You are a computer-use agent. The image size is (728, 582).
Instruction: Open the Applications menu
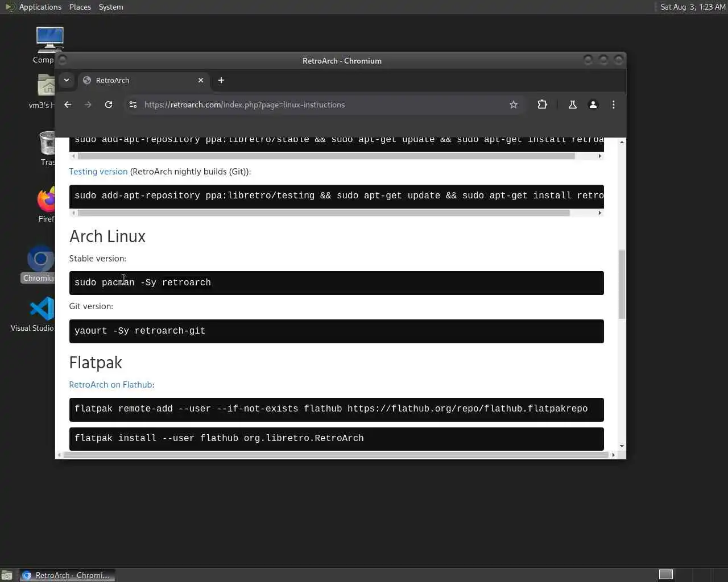coord(34,7)
